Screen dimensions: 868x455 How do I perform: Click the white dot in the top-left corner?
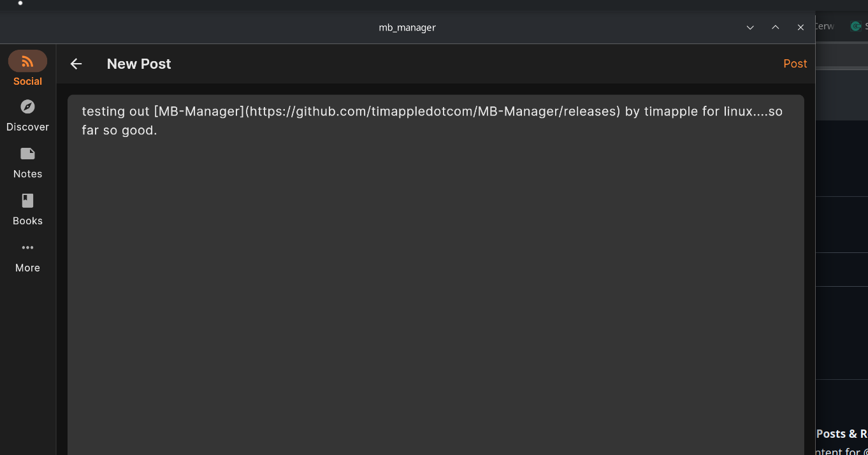[20, 3]
